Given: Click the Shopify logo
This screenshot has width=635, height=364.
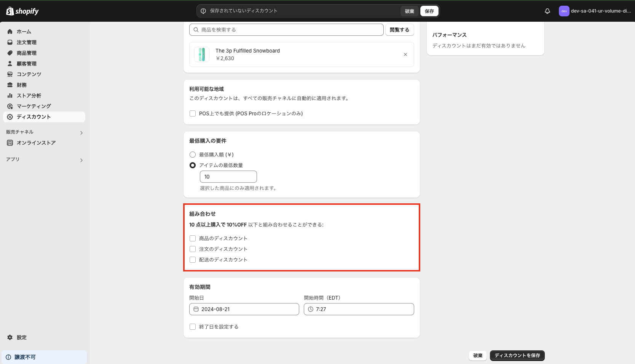Looking at the screenshot, I should (x=22, y=11).
